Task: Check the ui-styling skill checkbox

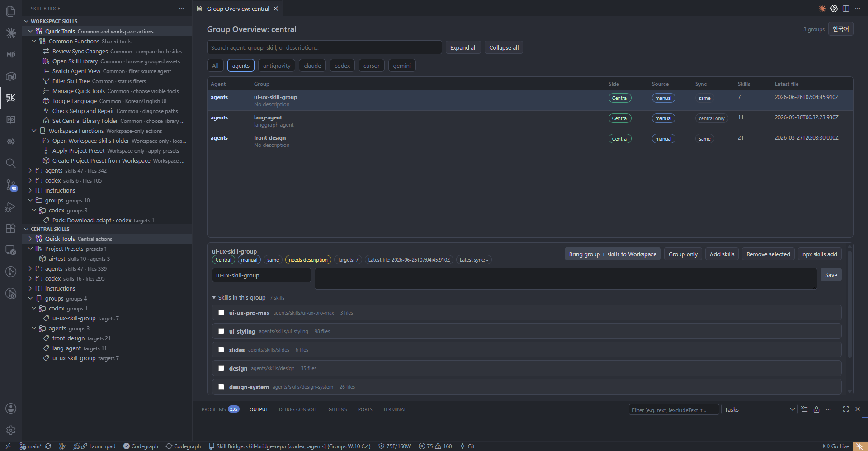Action: point(221,331)
